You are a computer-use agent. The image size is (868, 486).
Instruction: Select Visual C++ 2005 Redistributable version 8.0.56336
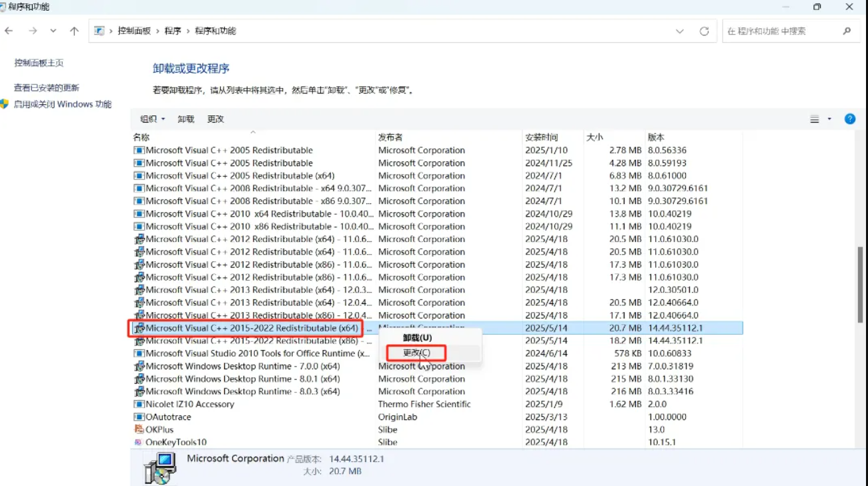(438, 150)
